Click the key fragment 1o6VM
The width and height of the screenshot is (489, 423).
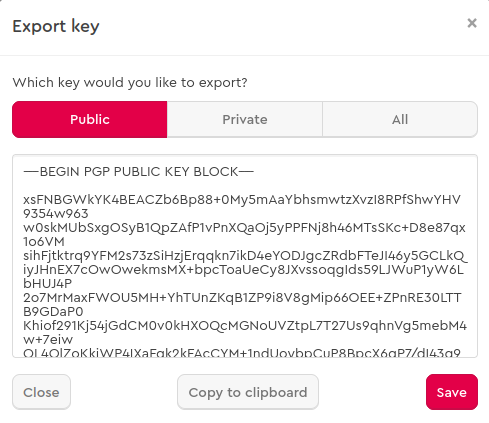(44, 242)
